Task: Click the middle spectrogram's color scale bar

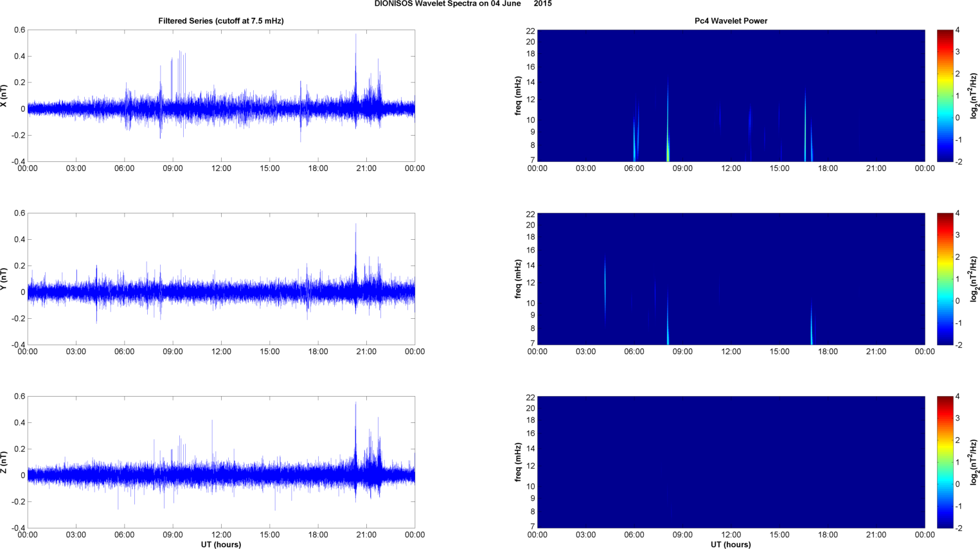Action: [x=945, y=279]
